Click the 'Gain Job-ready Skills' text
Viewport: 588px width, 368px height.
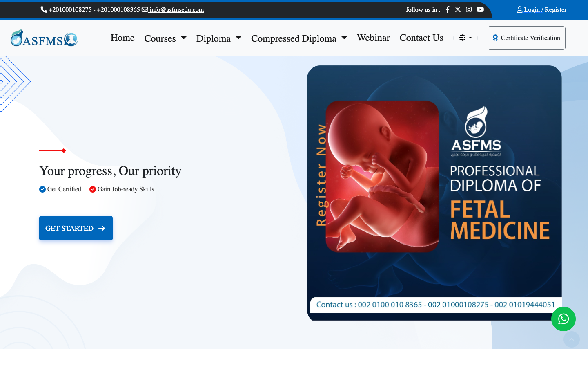[126, 189]
